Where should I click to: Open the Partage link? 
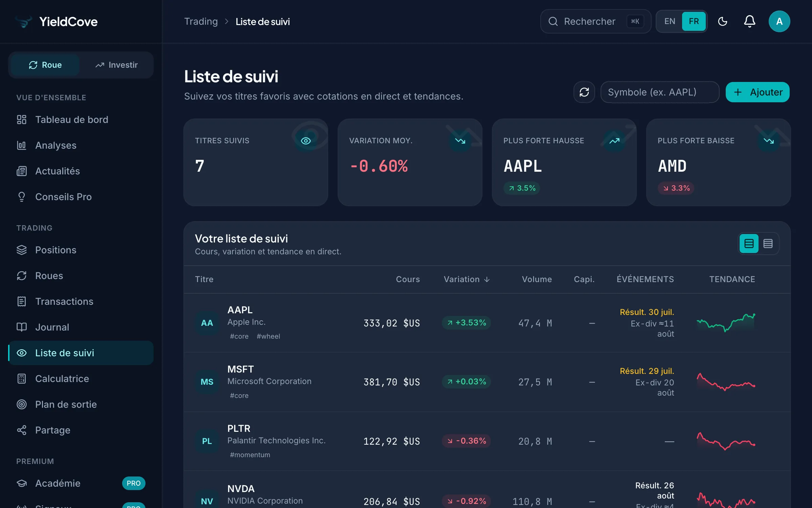click(81, 430)
